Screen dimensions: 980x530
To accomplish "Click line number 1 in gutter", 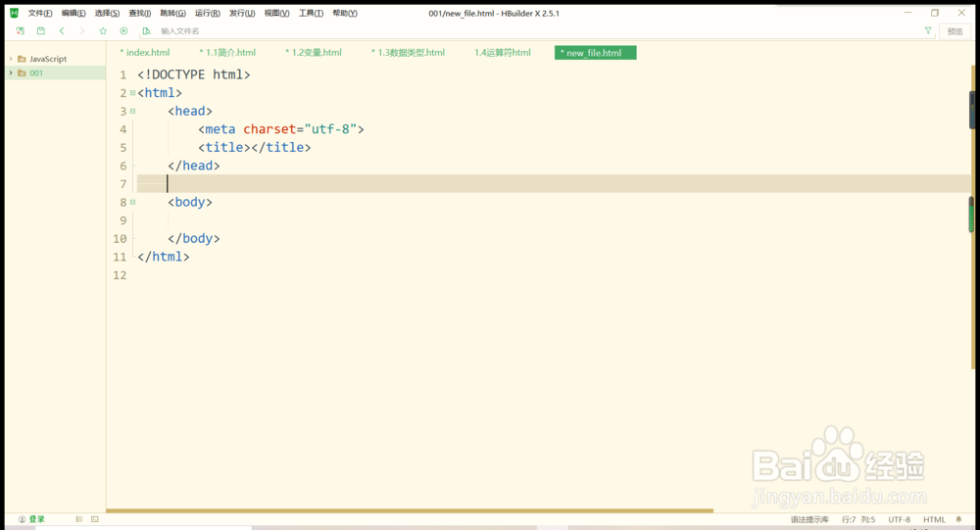I will coord(123,75).
